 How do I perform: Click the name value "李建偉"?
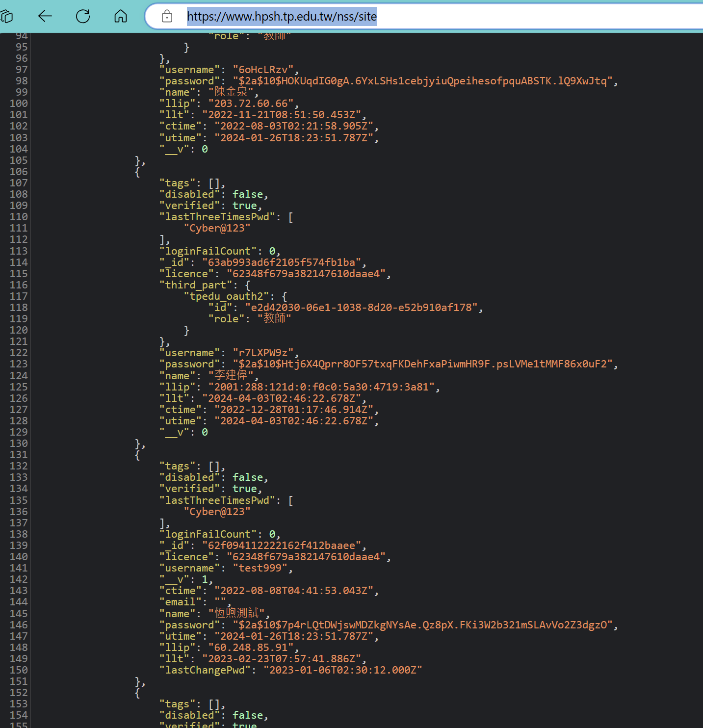(x=231, y=375)
